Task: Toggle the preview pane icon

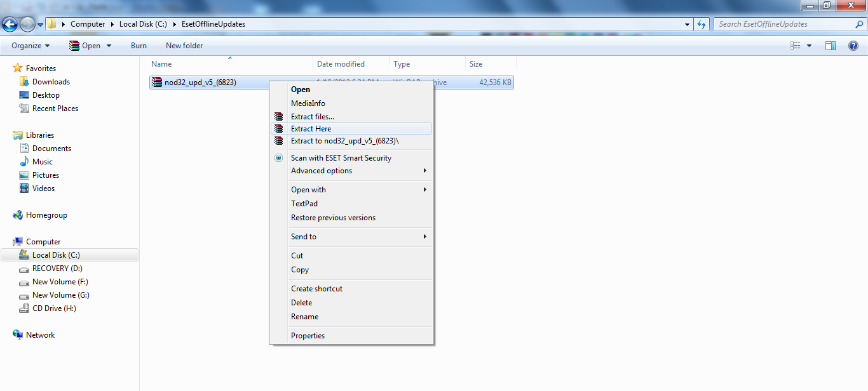Action: click(x=830, y=46)
